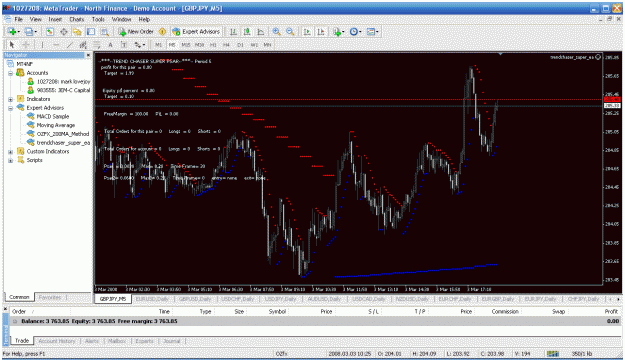625x360 pixels.
Task: Open the Profiles dropdown in toolbar
Action: 30,31
